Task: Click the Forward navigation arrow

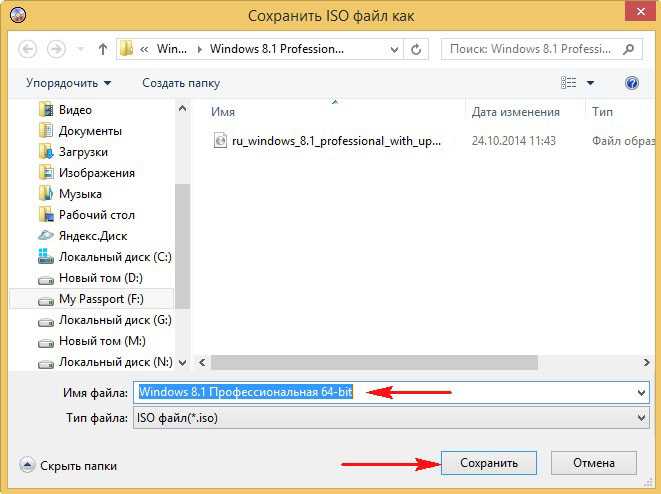Action: point(56,49)
